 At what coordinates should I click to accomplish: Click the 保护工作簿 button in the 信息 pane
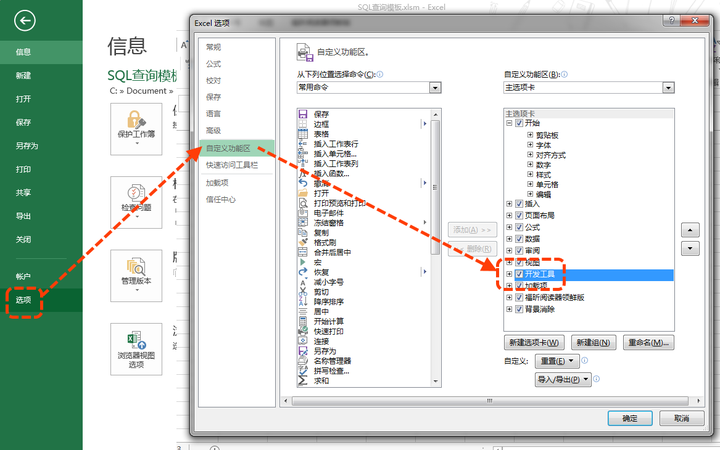[136, 129]
